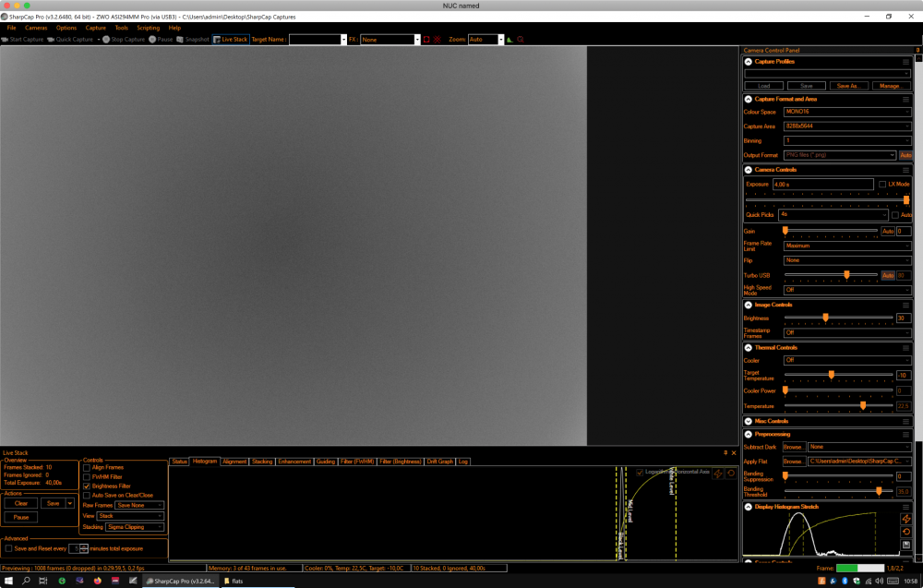
Task: Click the red focus-assistant magnifier icon
Action: coord(521,40)
